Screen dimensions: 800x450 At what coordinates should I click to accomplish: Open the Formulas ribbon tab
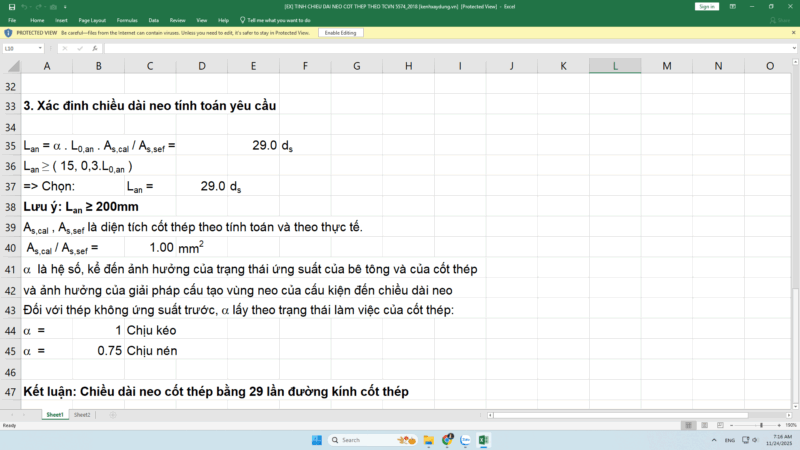126,19
